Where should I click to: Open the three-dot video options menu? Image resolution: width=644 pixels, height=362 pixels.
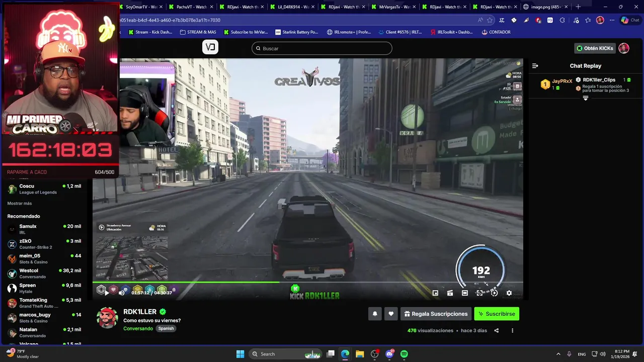coord(512,330)
